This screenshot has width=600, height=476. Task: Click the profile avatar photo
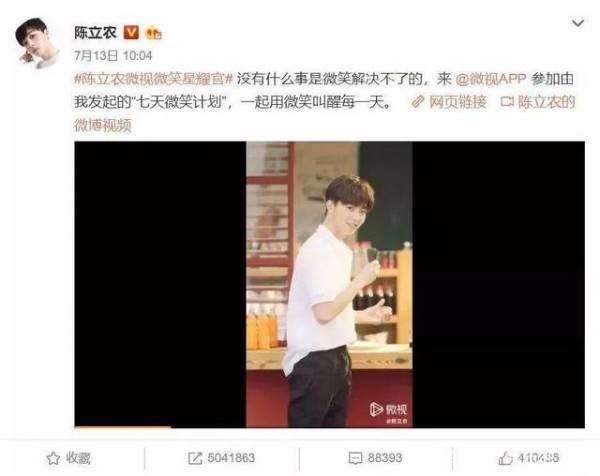(37, 43)
